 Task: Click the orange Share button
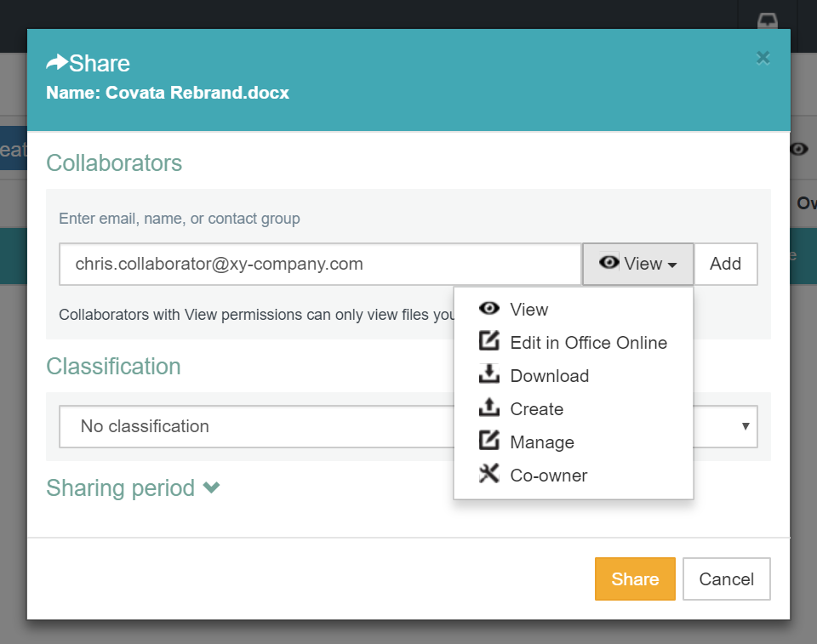tap(635, 578)
